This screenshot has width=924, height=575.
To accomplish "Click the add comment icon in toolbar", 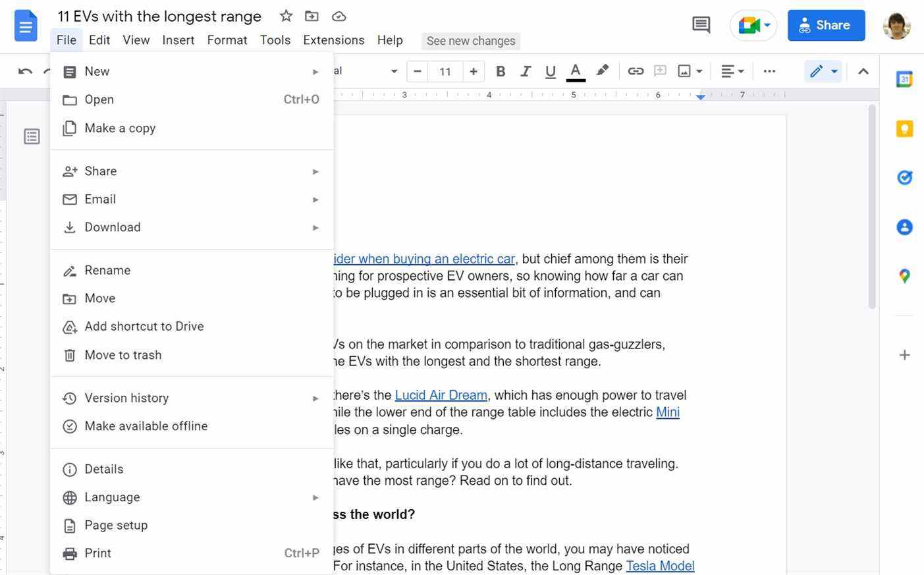I will click(660, 71).
